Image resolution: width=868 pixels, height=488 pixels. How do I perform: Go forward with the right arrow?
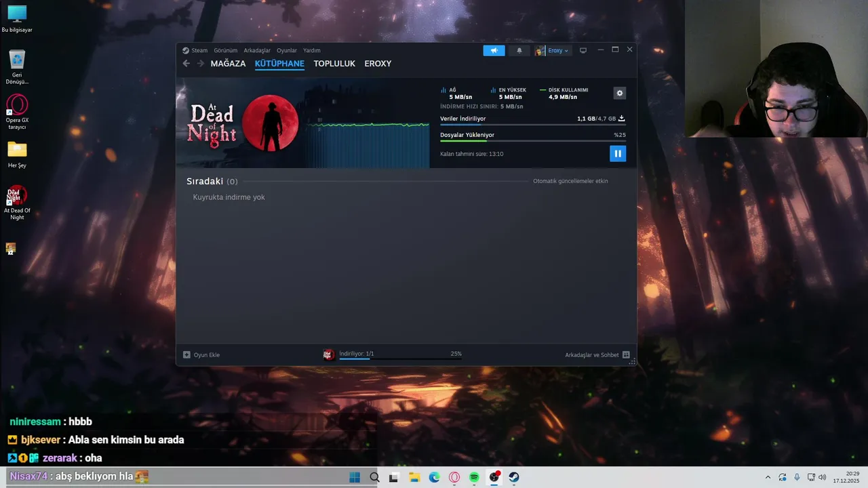(201, 63)
